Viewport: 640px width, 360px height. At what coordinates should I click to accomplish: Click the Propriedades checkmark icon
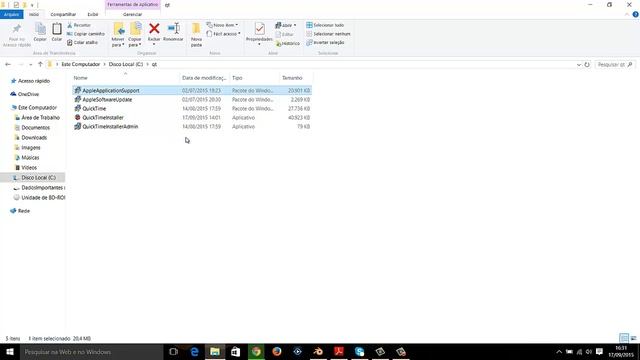[260, 29]
